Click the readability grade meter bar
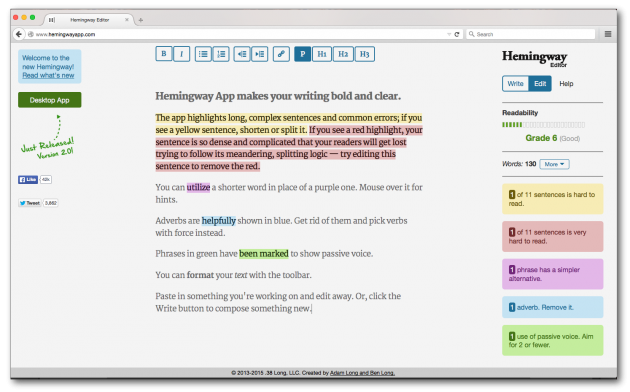The image size is (630, 392). pos(543,125)
